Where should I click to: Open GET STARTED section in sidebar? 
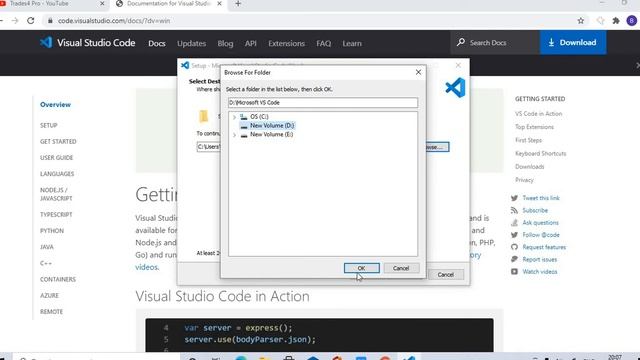pos(58,141)
